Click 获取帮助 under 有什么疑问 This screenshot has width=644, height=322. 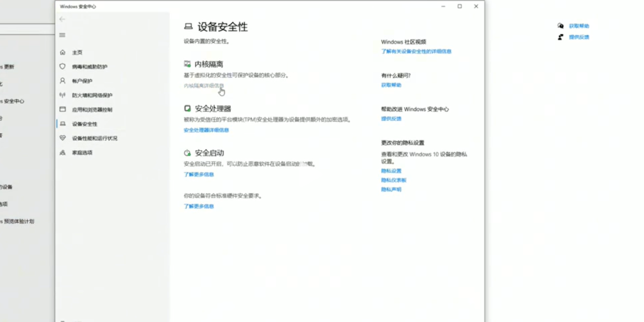[x=391, y=85]
